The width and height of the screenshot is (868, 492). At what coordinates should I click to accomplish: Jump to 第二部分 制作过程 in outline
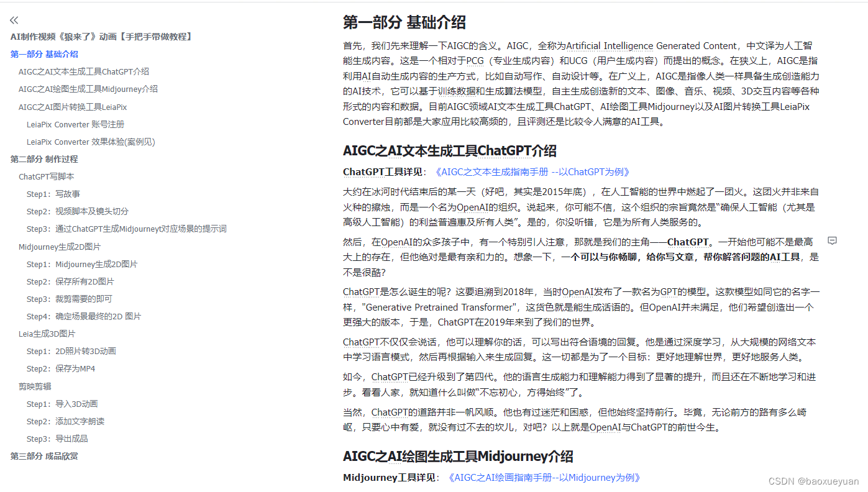tap(44, 159)
